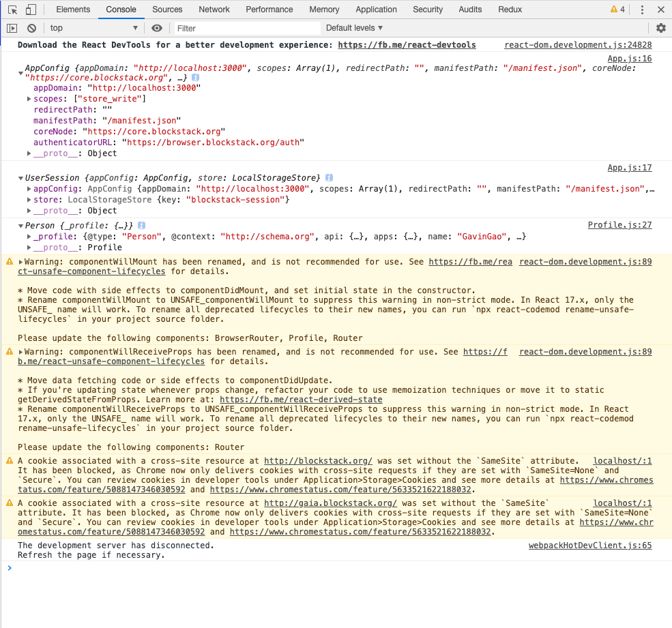Open the Audits tab

click(x=470, y=10)
